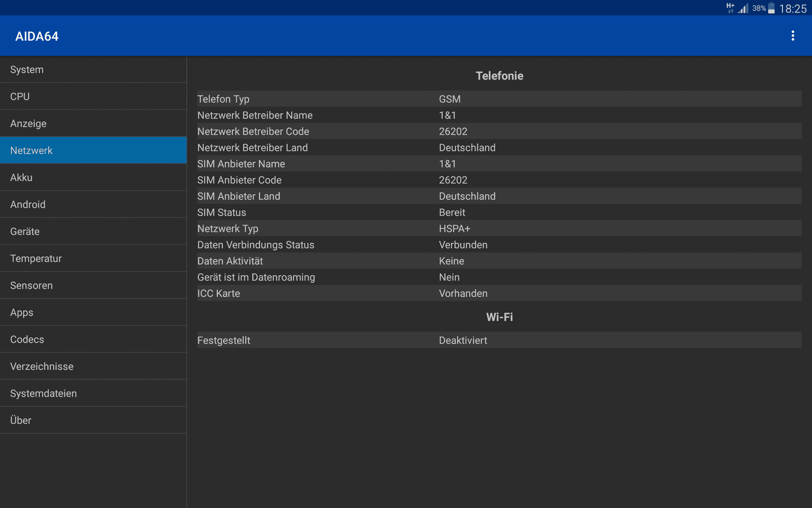This screenshot has width=812, height=508.
Task: Open the Android info page
Action: pyautogui.click(x=93, y=204)
